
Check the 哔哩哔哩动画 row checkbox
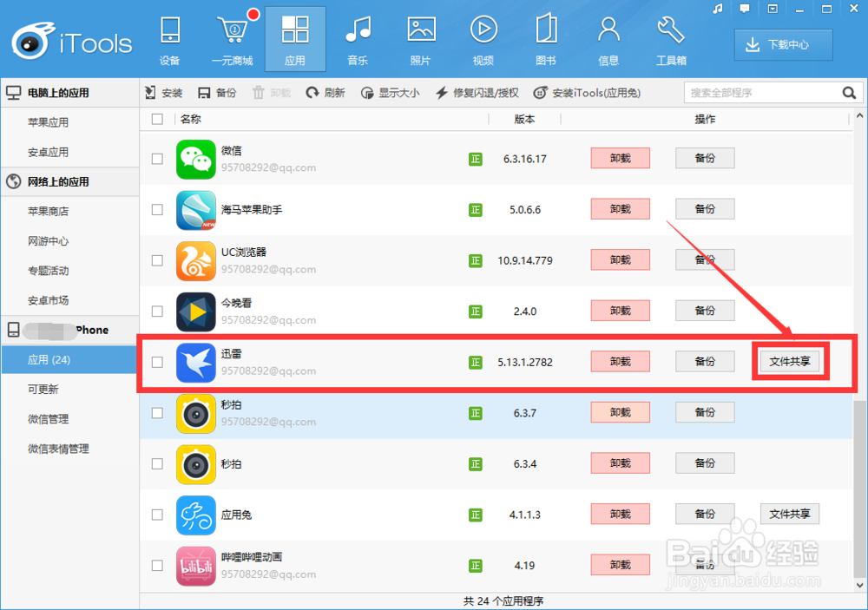157,565
